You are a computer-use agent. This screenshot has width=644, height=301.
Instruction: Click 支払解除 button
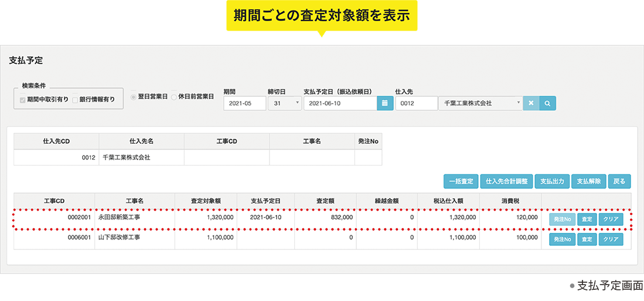pos(588,181)
